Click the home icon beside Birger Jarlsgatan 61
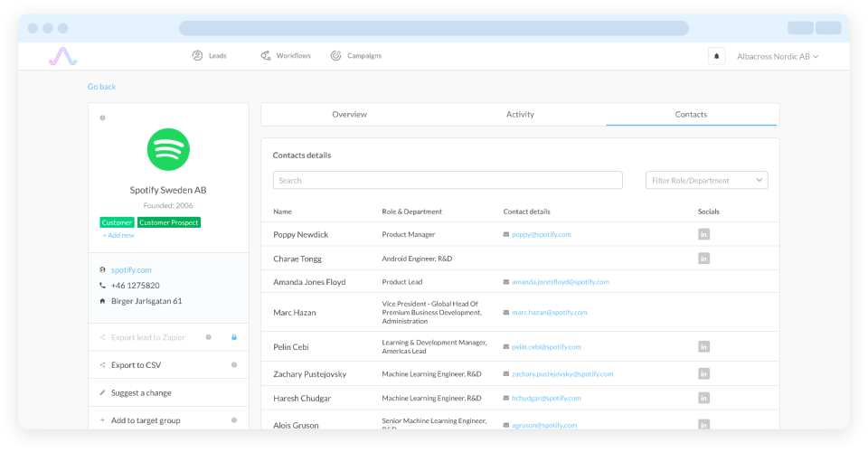This screenshot has height=452, width=868. (x=102, y=301)
